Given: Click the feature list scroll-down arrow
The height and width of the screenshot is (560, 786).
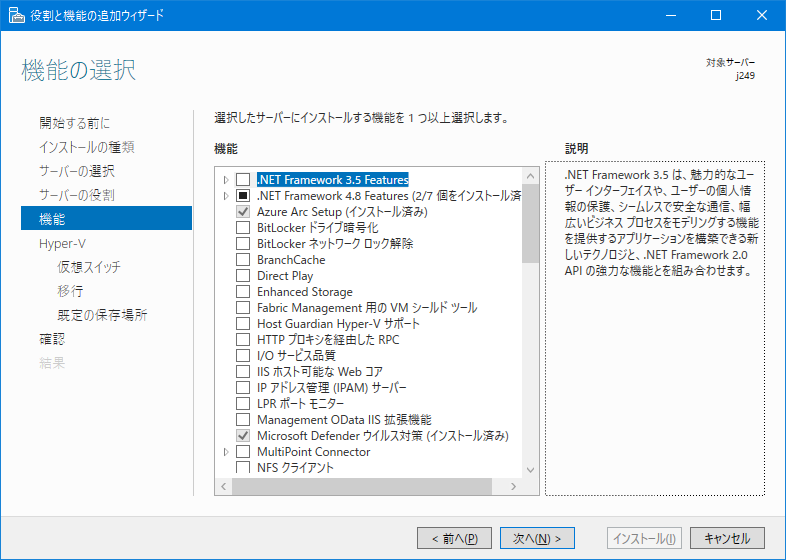Looking at the screenshot, I should (530, 470).
